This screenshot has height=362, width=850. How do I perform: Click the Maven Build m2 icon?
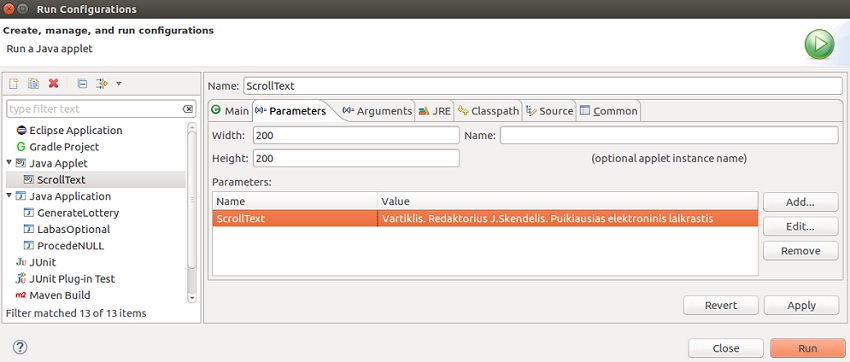[x=21, y=295]
